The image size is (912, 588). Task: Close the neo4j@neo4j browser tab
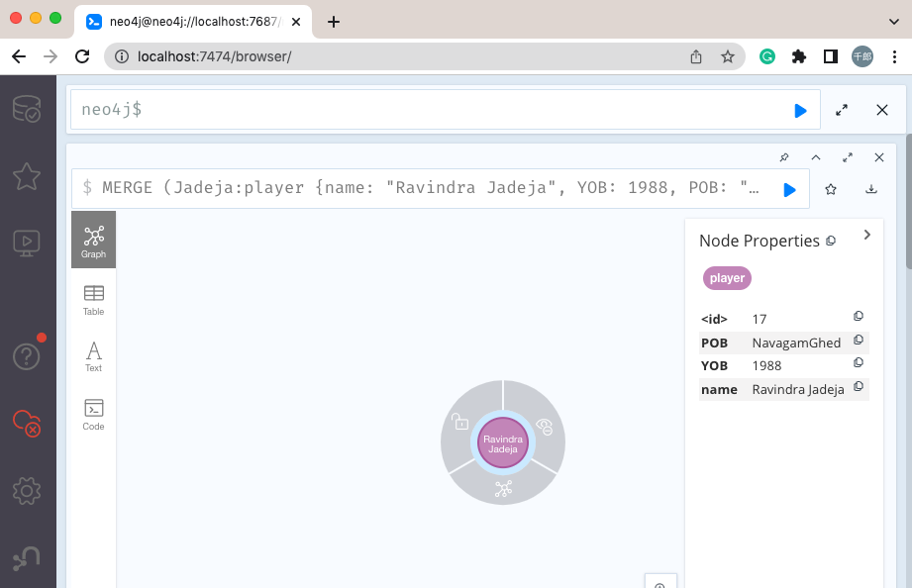point(296,22)
